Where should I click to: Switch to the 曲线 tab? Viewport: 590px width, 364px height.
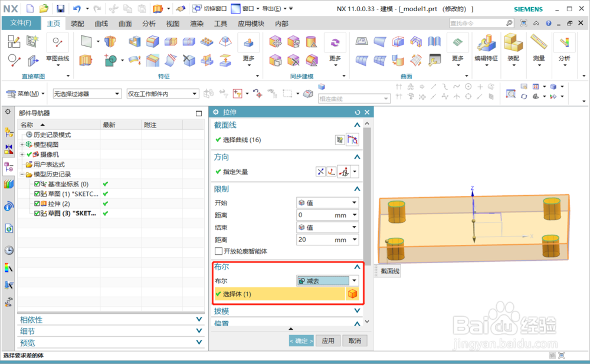tap(101, 24)
